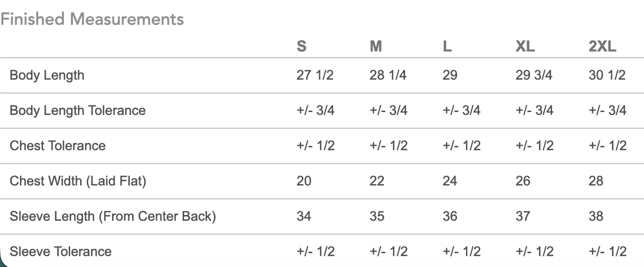Click the Chest Tolerance row label

click(58, 146)
